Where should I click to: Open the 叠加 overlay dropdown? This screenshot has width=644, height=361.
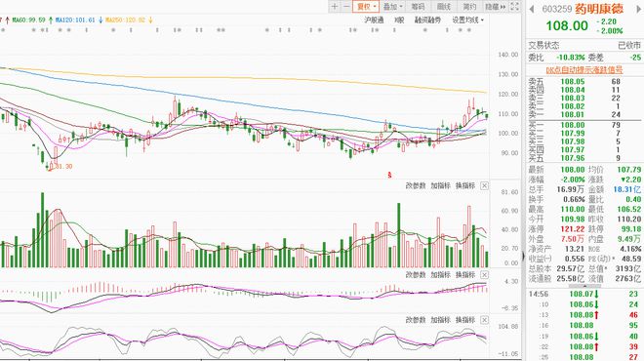click(x=392, y=6)
